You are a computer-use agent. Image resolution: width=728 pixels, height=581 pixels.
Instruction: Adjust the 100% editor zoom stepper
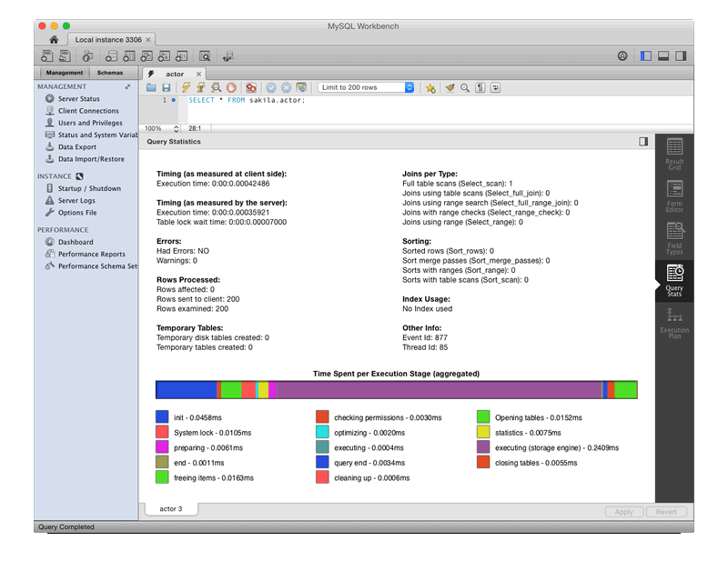tap(176, 128)
